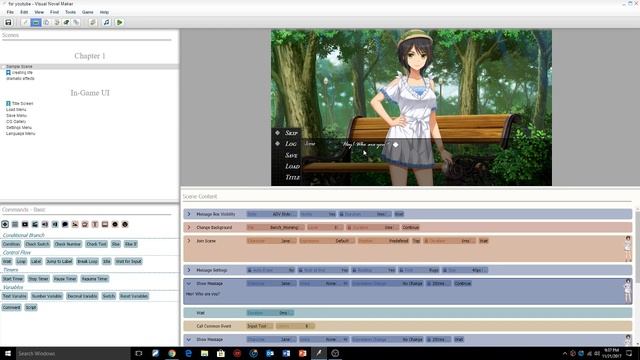Select the first Basic commands category icon
Image resolution: width=640 pixels, height=360 pixels.
pos(5,224)
